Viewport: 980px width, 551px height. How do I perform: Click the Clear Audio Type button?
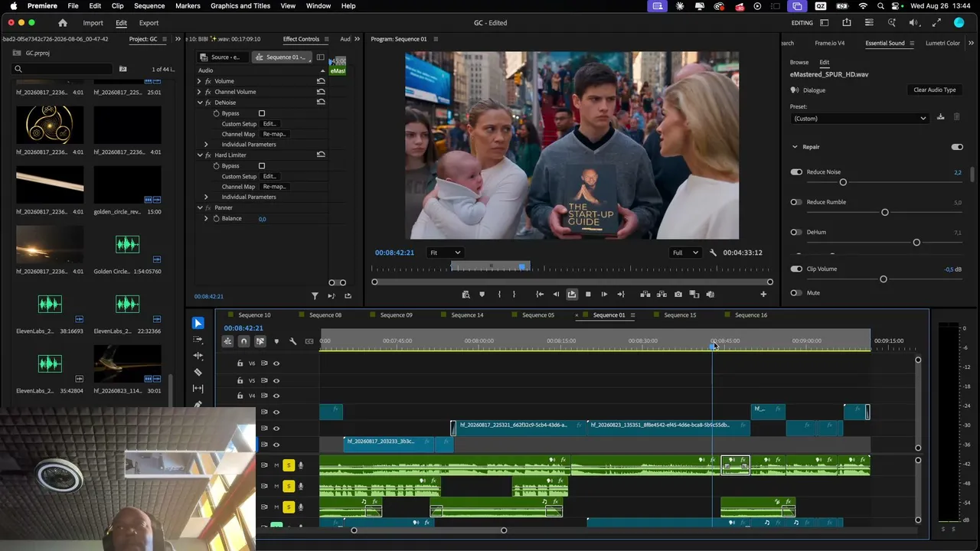pyautogui.click(x=934, y=90)
